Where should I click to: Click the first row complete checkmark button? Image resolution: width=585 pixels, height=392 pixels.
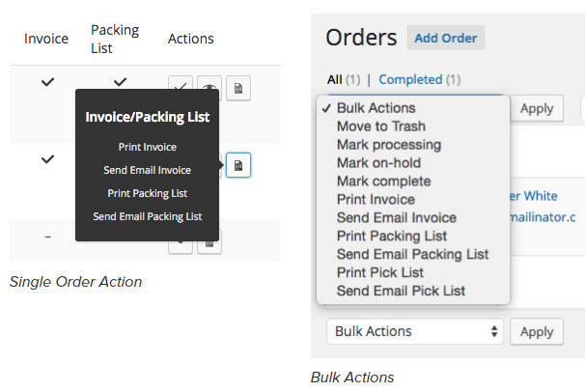coord(180,87)
